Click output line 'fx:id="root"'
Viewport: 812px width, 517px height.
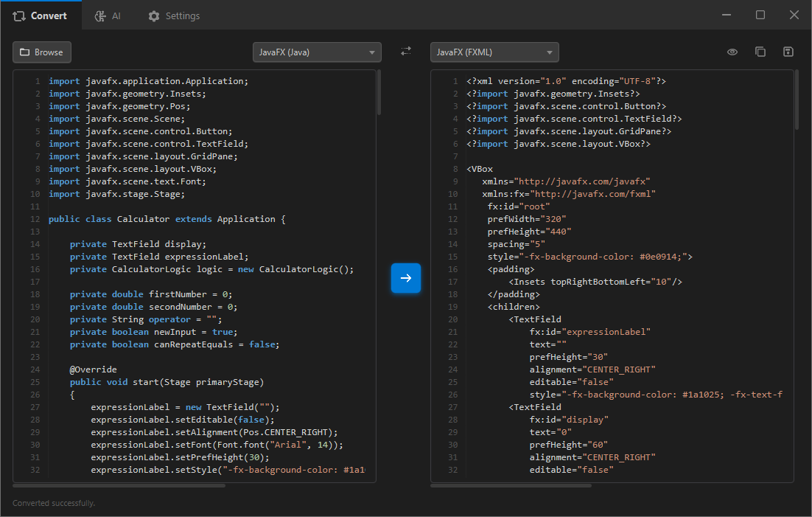point(519,207)
